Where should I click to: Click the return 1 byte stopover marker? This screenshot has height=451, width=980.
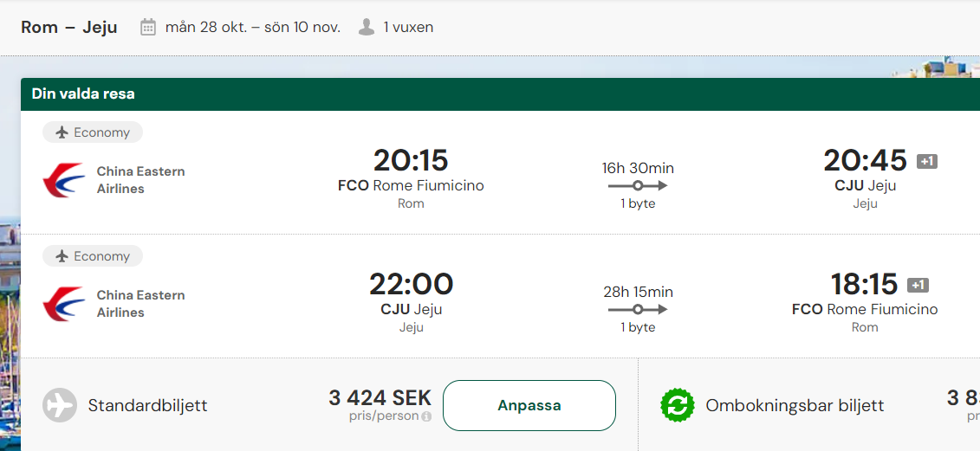pos(638,309)
